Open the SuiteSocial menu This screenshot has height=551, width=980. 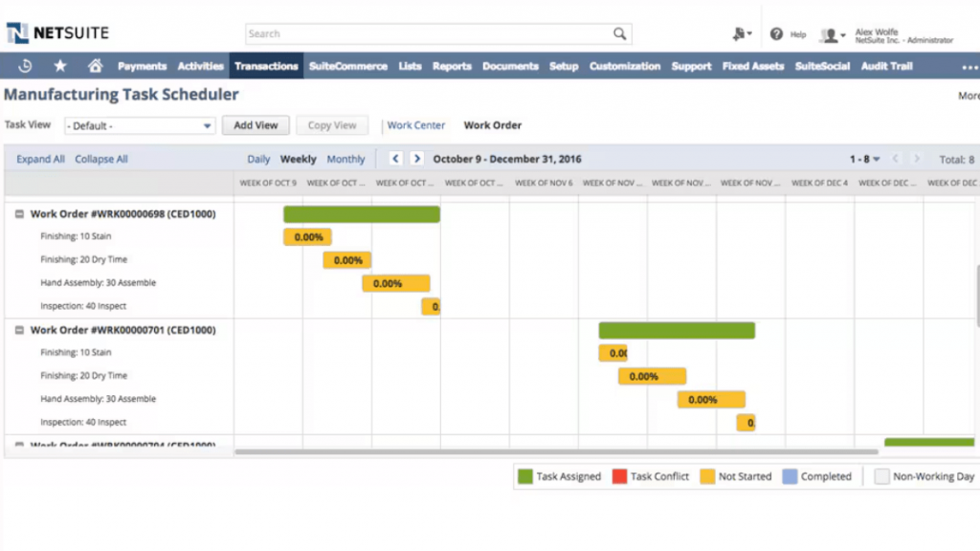822,66
